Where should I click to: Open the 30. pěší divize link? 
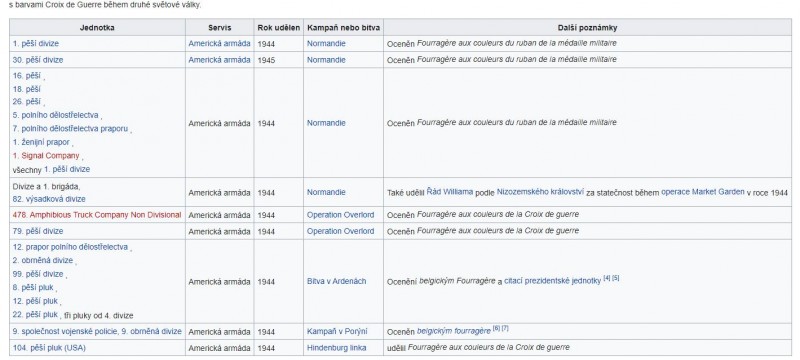(38, 60)
